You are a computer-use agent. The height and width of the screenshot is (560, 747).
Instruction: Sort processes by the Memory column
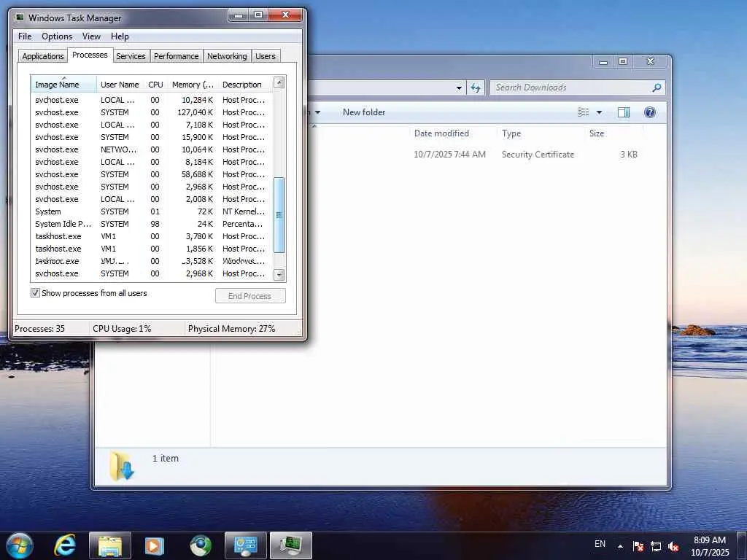[x=193, y=85]
